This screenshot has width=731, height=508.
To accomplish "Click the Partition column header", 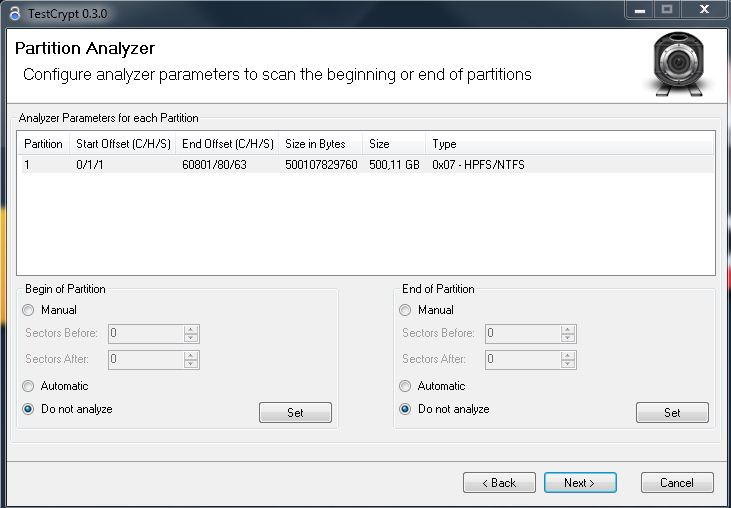I will tap(43, 144).
